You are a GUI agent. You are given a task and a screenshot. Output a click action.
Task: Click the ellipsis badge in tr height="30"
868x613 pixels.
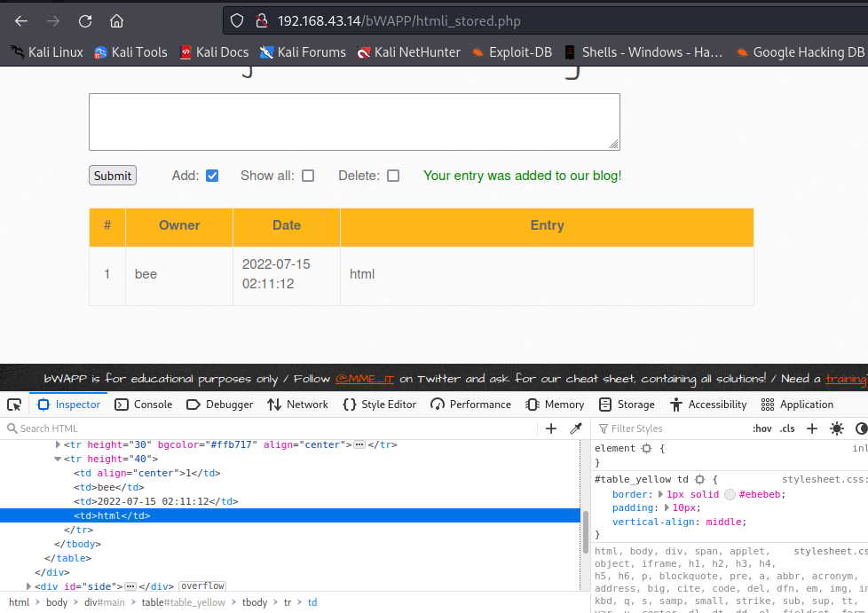tap(359, 444)
